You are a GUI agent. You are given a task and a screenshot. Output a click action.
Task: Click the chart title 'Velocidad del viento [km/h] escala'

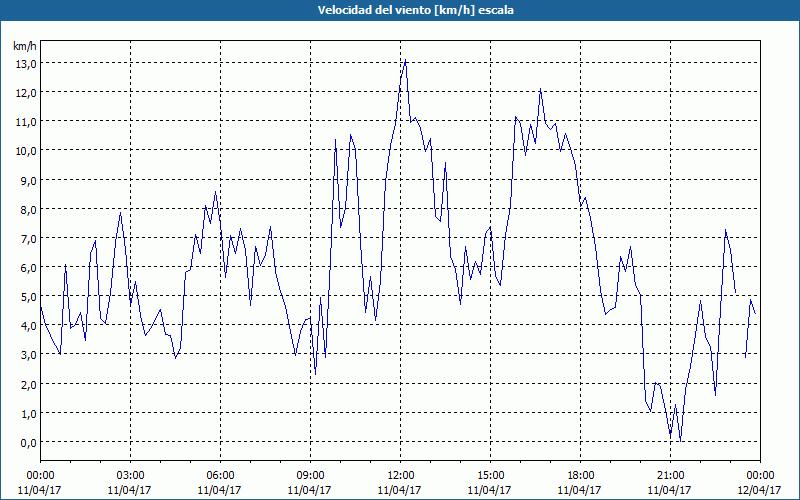point(415,10)
